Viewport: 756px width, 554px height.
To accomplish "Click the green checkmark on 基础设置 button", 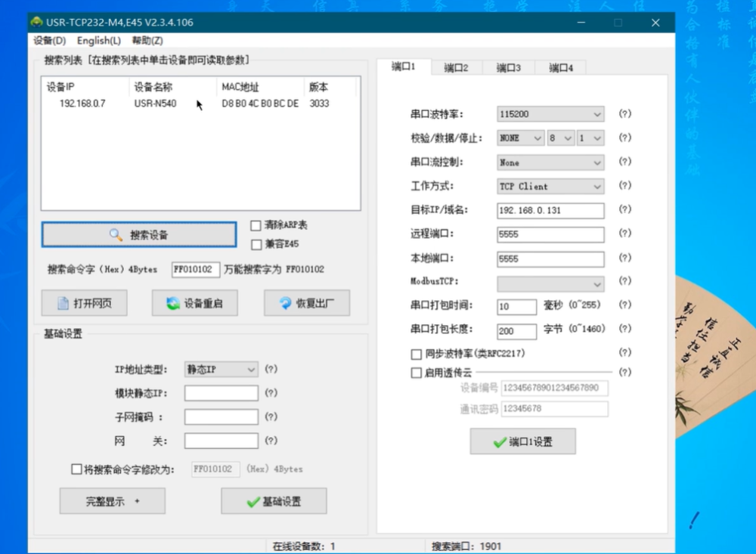I will (x=253, y=502).
